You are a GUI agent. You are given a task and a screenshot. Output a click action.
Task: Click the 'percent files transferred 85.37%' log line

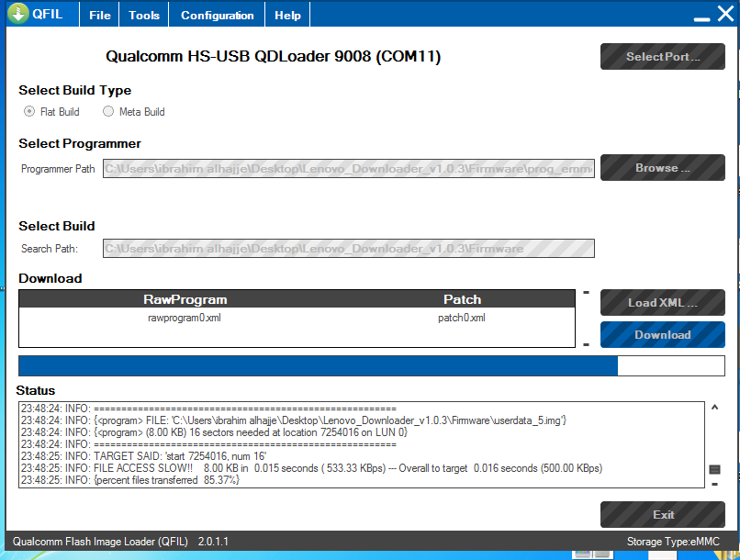130,480
